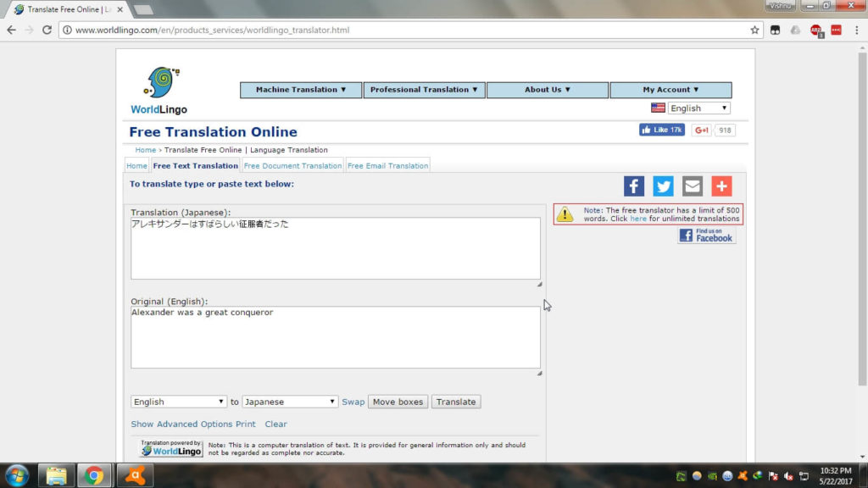Image resolution: width=868 pixels, height=488 pixels.
Task: Expand Machine Translation menu
Action: [301, 90]
